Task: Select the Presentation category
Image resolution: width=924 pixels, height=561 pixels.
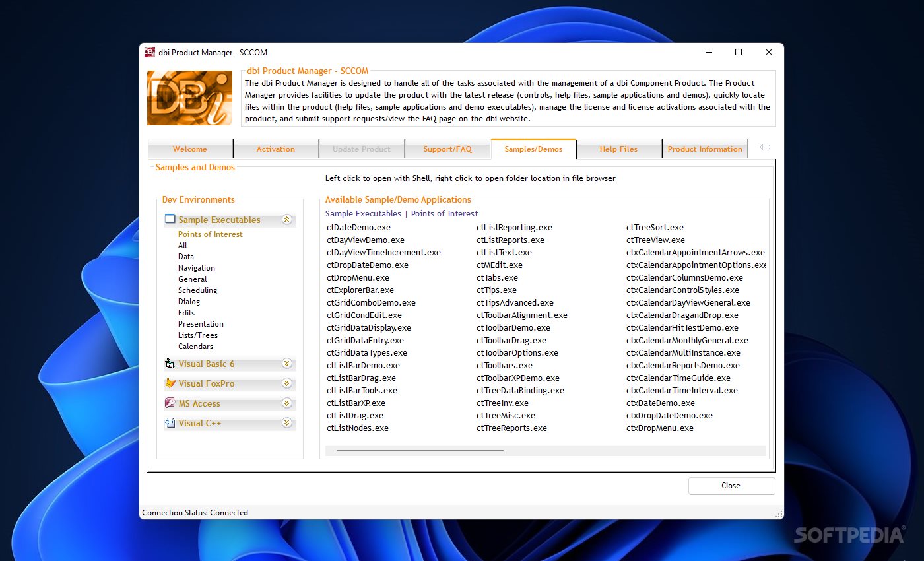Action: pyautogui.click(x=201, y=324)
